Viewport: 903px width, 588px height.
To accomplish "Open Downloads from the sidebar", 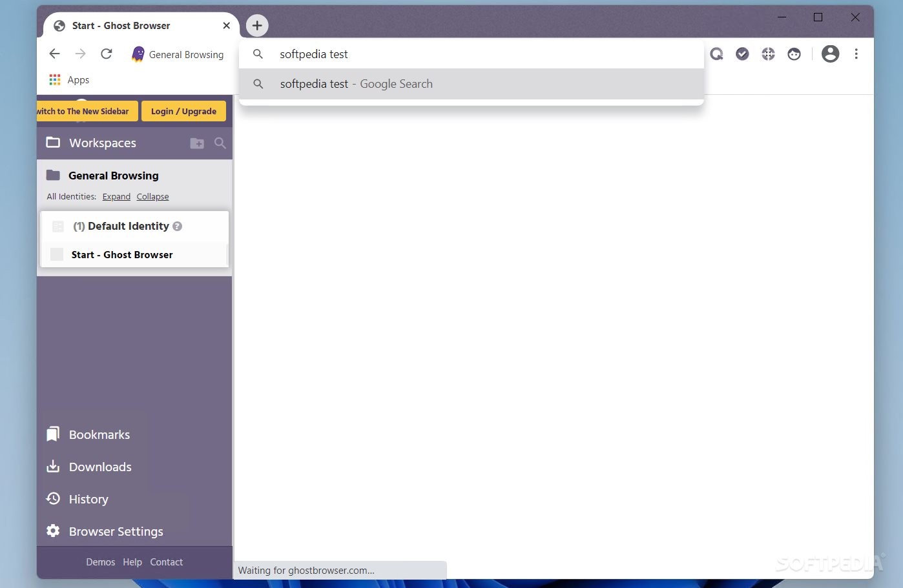I will point(100,467).
